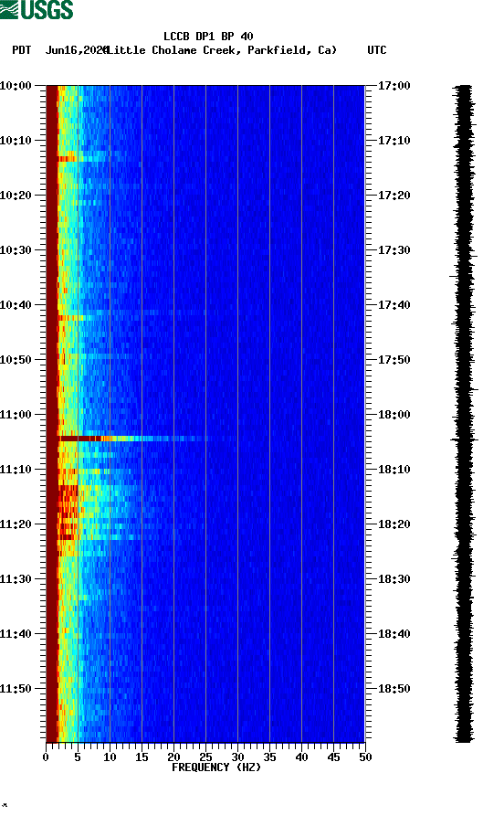The height and width of the screenshot is (815, 504).
Task: Click the 25 Hz frequency tick label
Action: 205,757
